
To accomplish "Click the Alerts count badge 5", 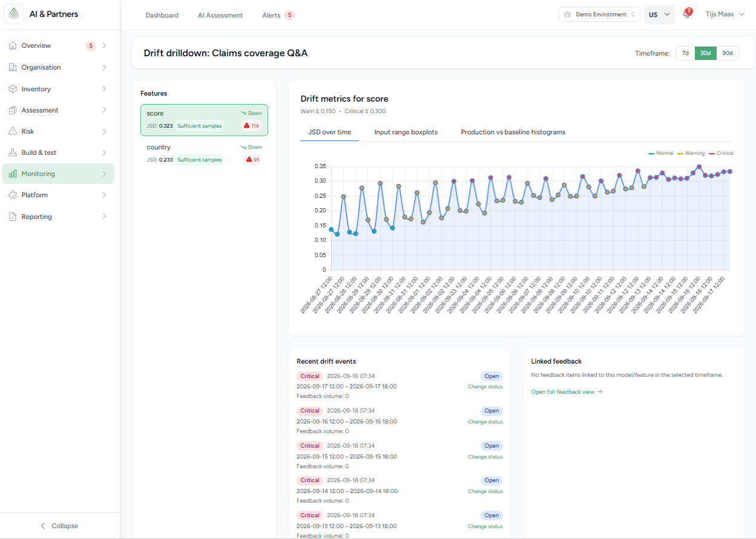I will tap(289, 15).
